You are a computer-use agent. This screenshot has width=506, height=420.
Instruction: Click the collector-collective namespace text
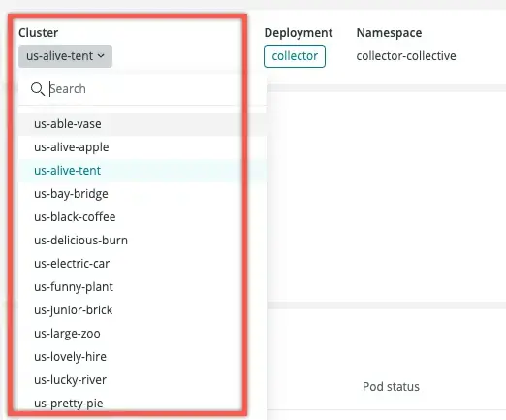tap(406, 56)
